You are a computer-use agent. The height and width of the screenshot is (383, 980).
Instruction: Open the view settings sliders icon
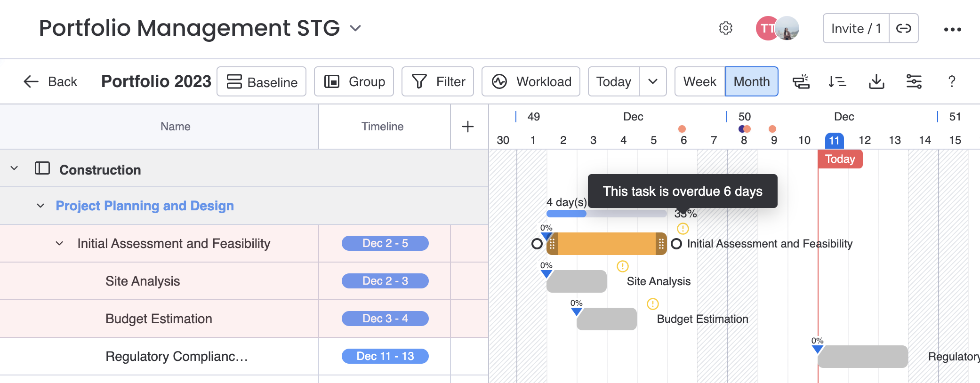point(914,81)
